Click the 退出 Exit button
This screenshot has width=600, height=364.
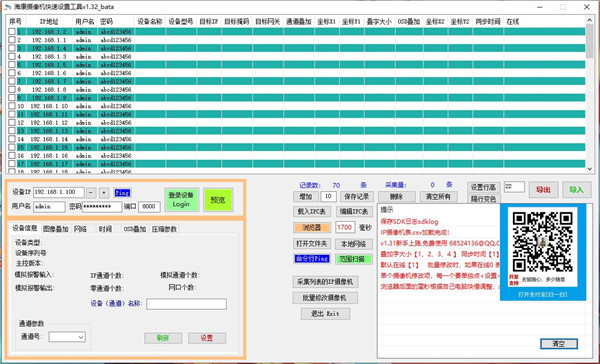pyautogui.click(x=325, y=313)
